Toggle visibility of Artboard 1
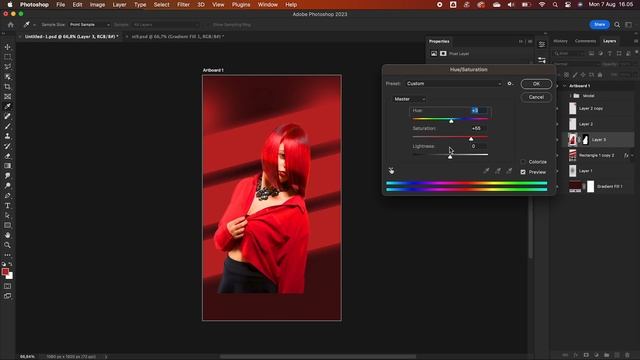The image size is (640, 360). click(x=558, y=86)
